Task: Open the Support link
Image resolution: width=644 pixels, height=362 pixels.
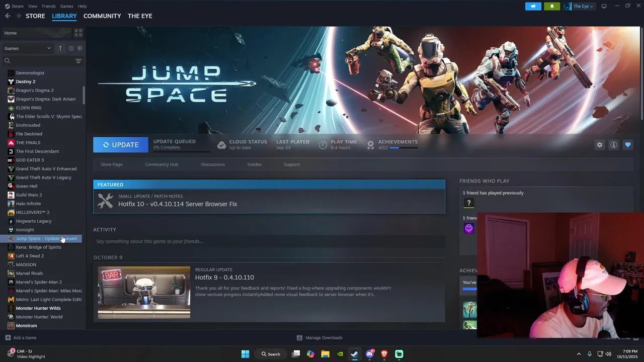Action: click(292, 164)
